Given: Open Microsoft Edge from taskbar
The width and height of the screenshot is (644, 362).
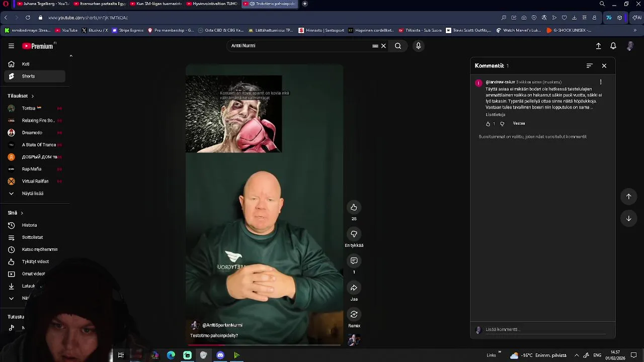Looking at the screenshot, I should tap(171, 355).
